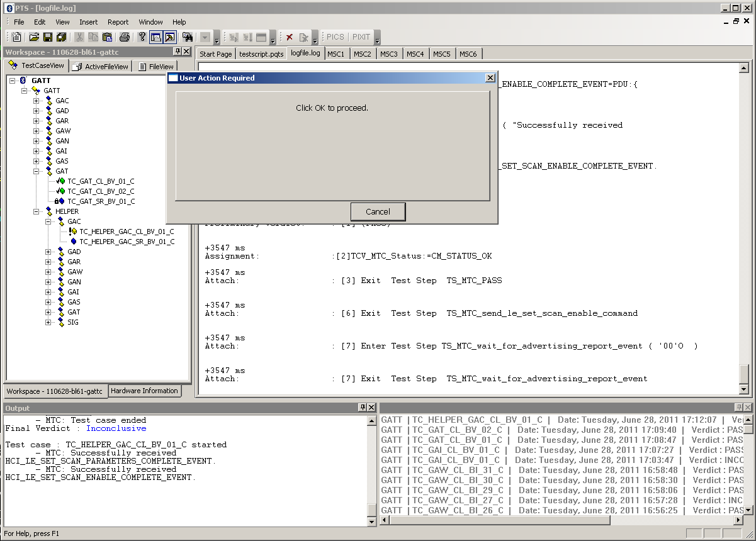Image resolution: width=756 pixels, height=541 pixels.
Task: Click the binoculars Find icon
Action: [187, 37]
